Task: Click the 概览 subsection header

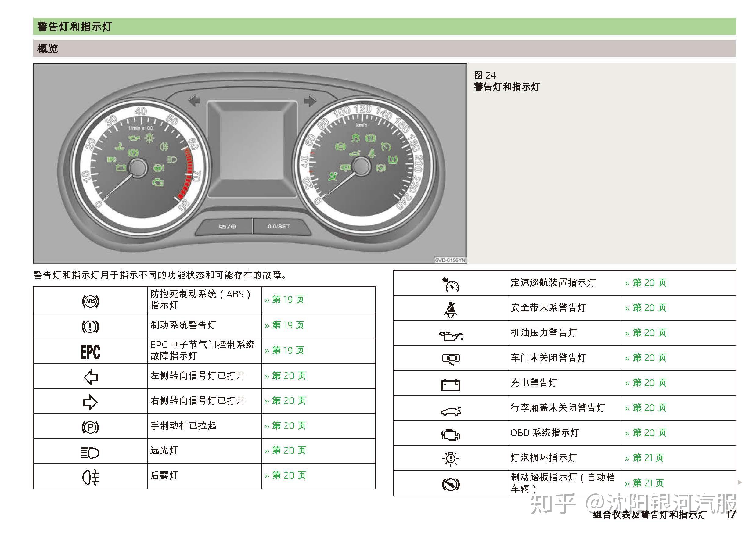Action: (385, 48)
